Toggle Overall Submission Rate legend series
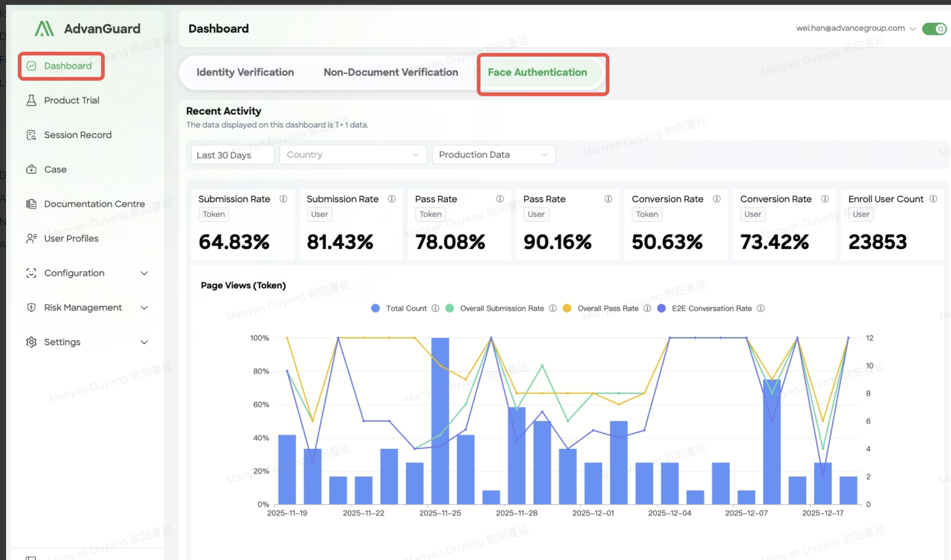The width and height of the screenshot is (951, 560). [x=502, y=309]
